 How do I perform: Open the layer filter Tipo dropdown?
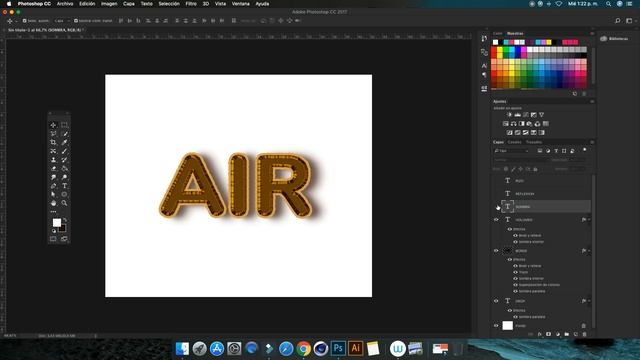tap(512, 151)
